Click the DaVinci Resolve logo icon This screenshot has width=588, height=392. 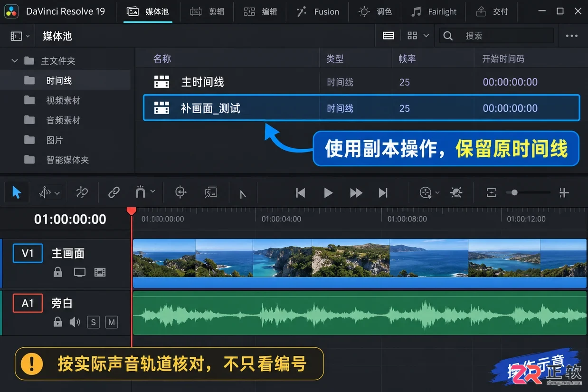pos(12,11)
